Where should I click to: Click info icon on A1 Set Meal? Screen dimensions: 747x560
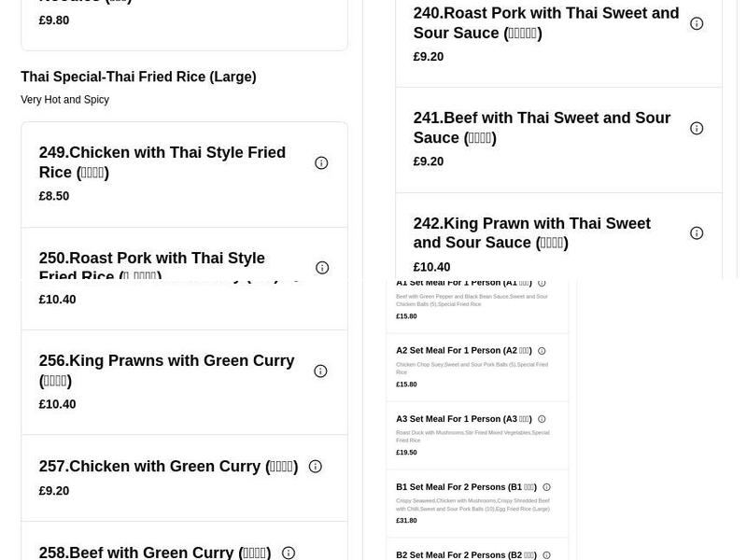(542, 282)
